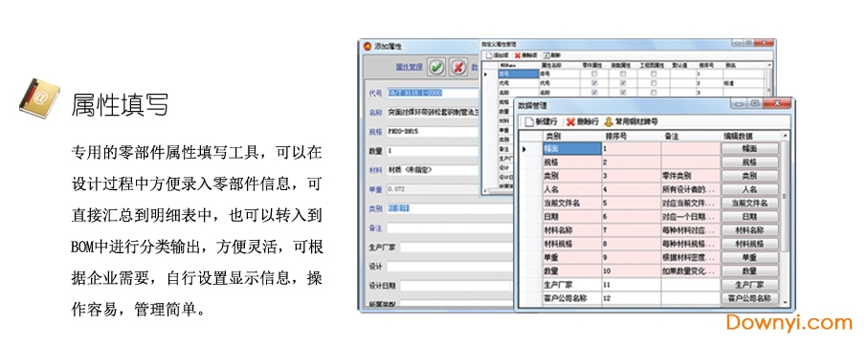Select the 当前文件名 cell in 类别 column

572,203
